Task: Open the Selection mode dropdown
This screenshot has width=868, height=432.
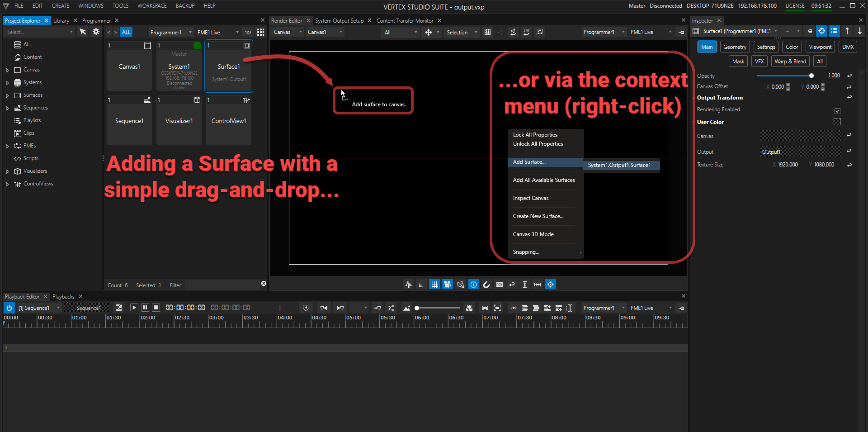Action: point(462,32)
